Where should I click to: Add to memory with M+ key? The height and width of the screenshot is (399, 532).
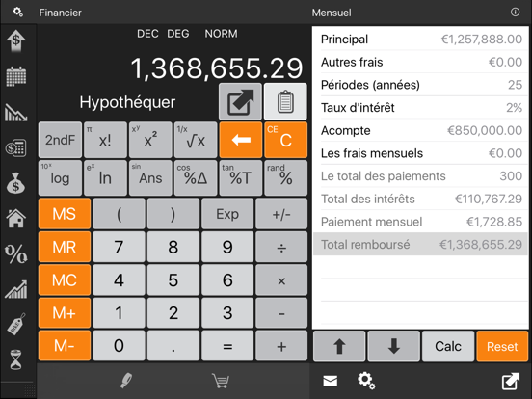click(65, 312)
